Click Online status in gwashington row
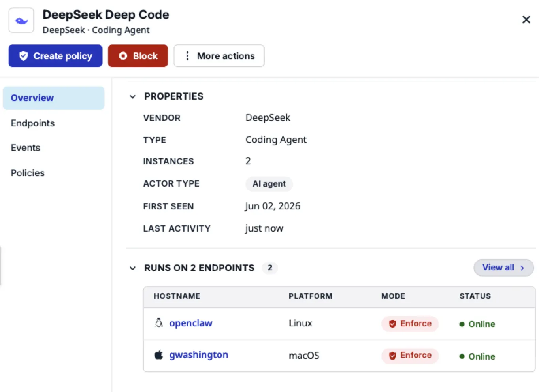Image resolution: width=539 pixels, height=392 pixels. tap(477, 356)
